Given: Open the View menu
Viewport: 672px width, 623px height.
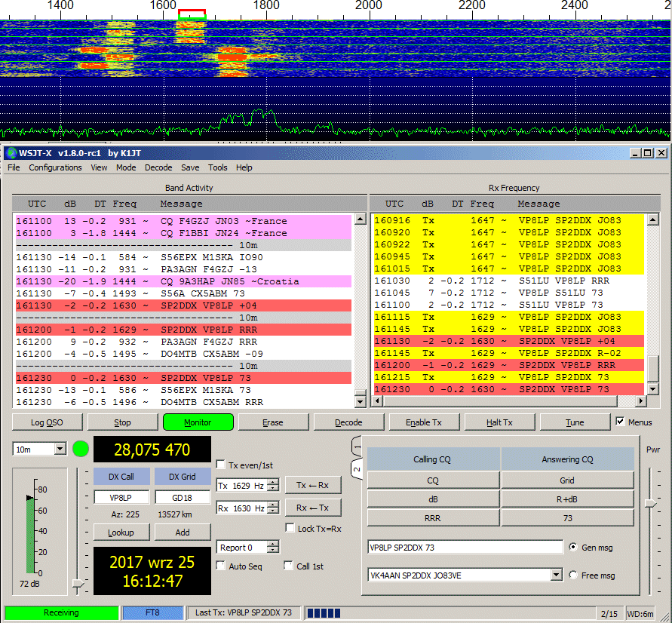Looking at the screenshot, I should (x=99, y=167).
